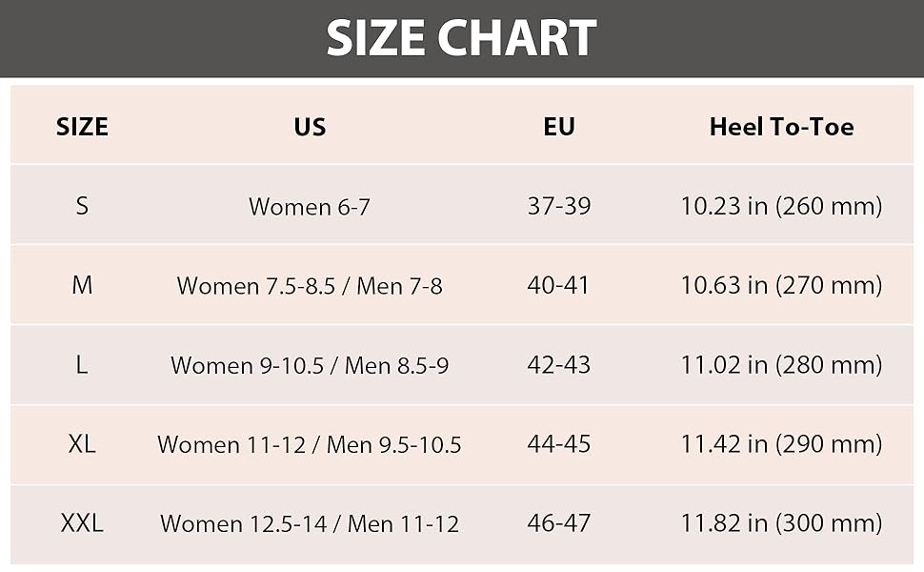924x572 pixels.
Task: Select size XL cell
Action: click(x=82, y=444)
